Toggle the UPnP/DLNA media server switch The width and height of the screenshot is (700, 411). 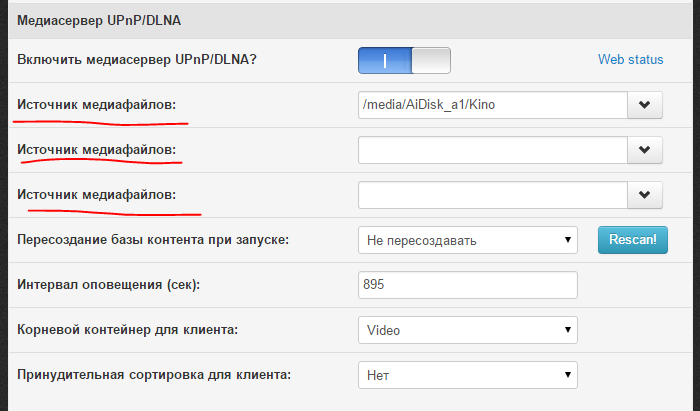pos(404,60)
